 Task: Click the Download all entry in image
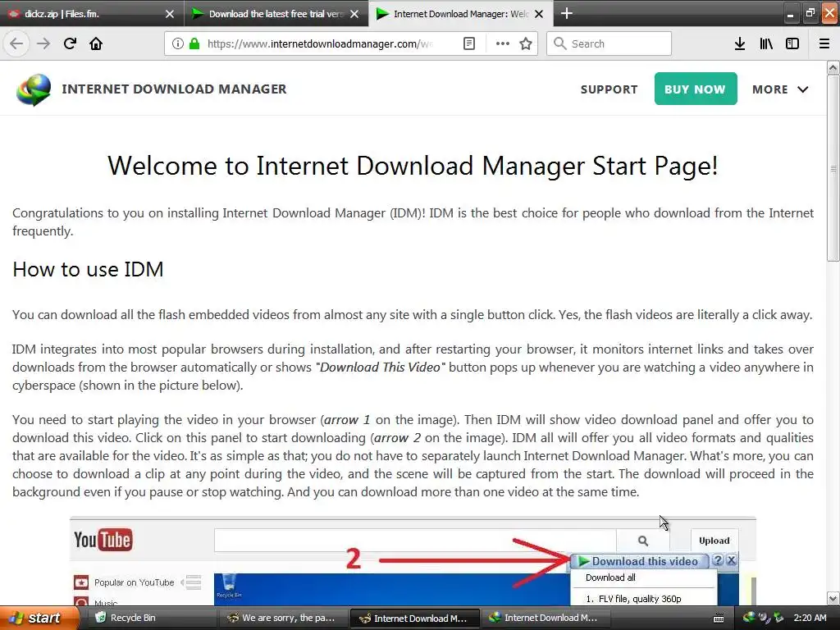click(610, 577)
